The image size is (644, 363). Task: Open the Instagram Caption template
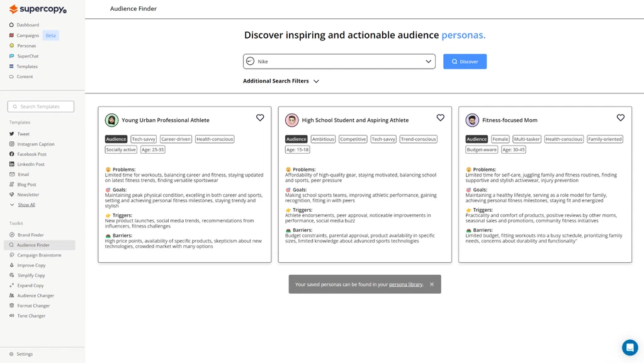click(35, 144)
